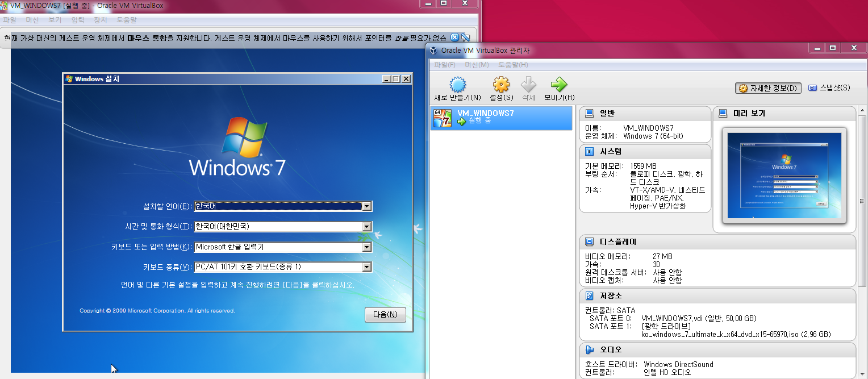868x379 pixels.
Task: Open keyboard input method dropdown
Action: 367,247
